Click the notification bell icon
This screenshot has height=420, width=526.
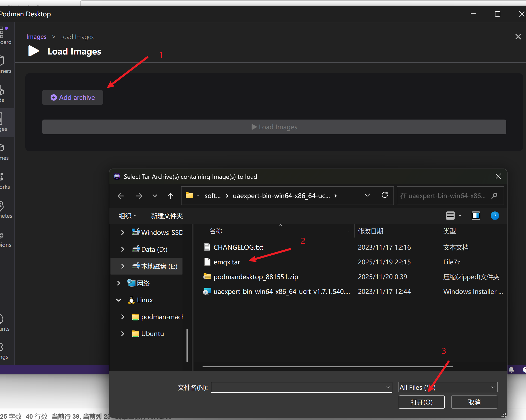(x=511, y=370)
